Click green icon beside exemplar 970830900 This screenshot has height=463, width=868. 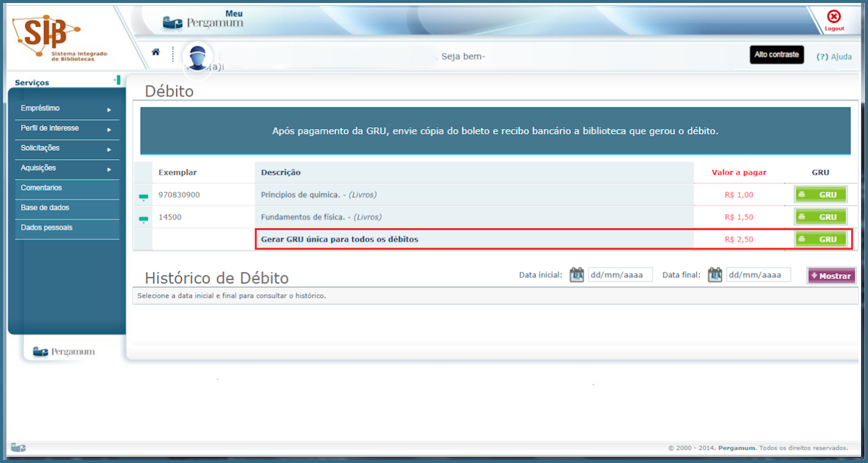[x=144, y=197]
